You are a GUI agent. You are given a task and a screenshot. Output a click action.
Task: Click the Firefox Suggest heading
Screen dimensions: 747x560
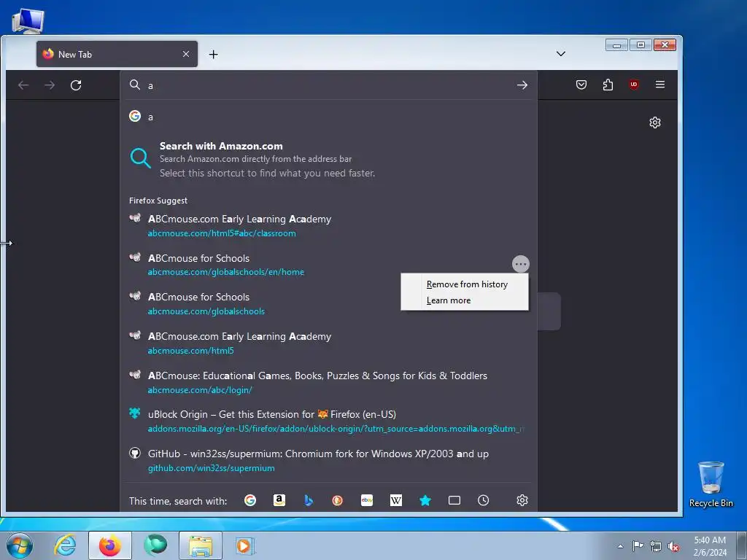[158, 201]
